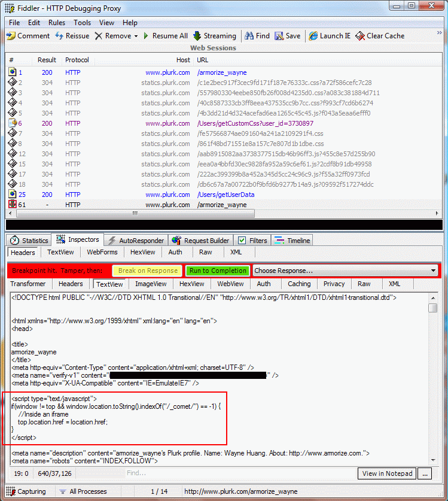Open the Remove dropdown arrow
Viewport: 448px width, 501px height.
pyautogui.click(x=136, y=36)
